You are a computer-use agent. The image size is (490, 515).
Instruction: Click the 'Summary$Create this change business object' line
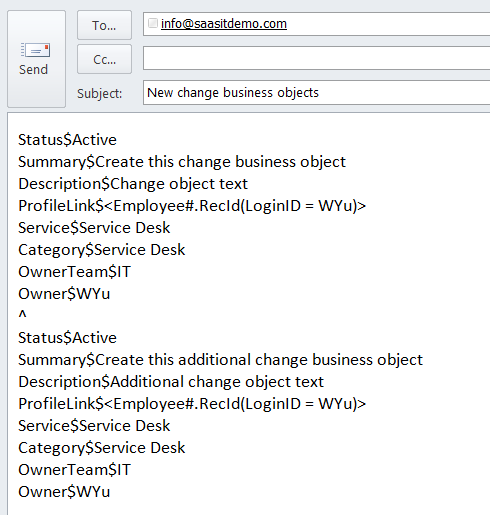pyautogui.click(x=182, y=162)
